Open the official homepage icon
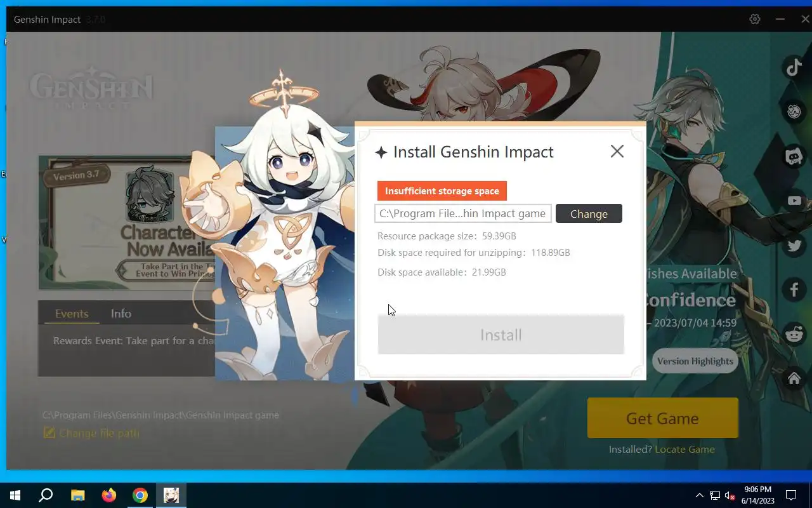Image resolution: width=812 pixels, height=508 pixels. pos(794,378)
